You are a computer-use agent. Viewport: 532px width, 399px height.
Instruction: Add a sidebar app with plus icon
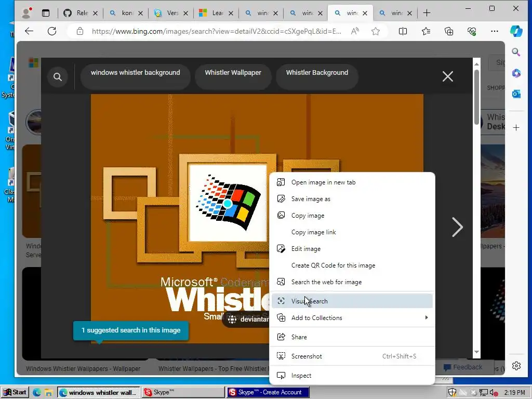tap(516, 128)
